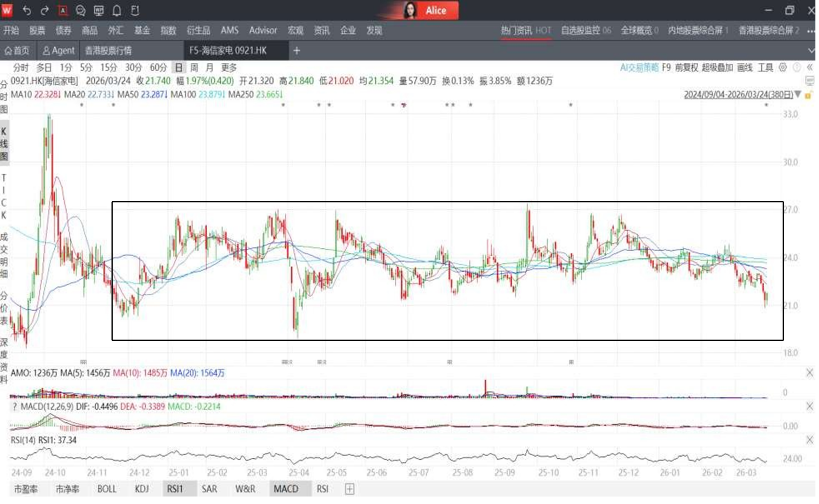Select the KDJ indicator button
The width and height of the screenshot is (819, 504).
[141, 489]
